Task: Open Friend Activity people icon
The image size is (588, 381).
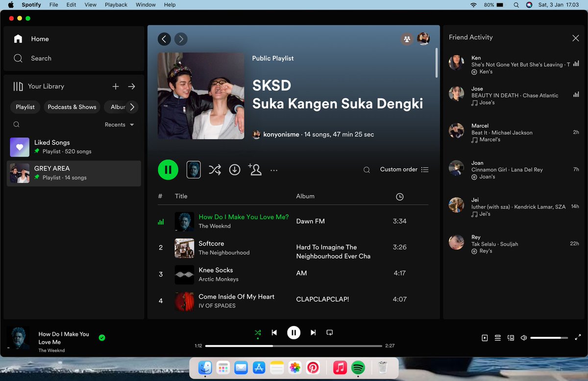Action: pyautogui.click(x=407, y=39)
